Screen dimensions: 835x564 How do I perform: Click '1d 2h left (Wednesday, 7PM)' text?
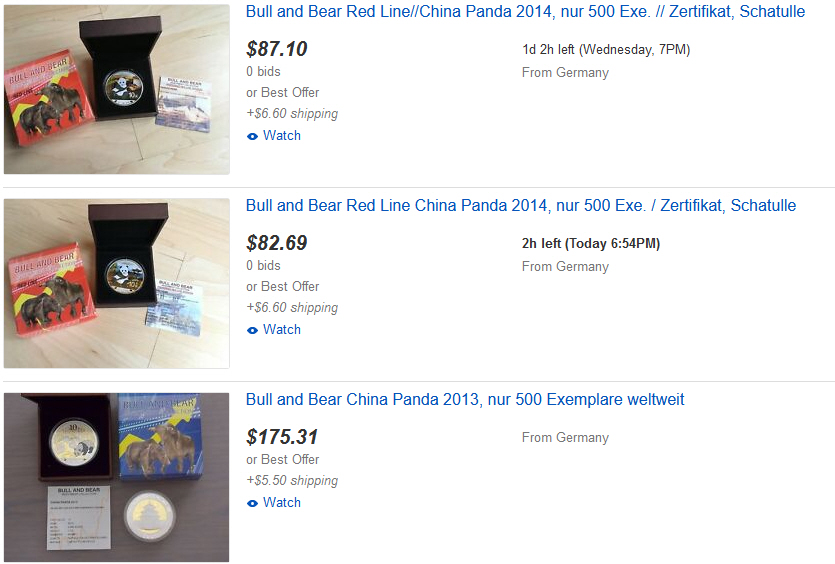point(606,50)
